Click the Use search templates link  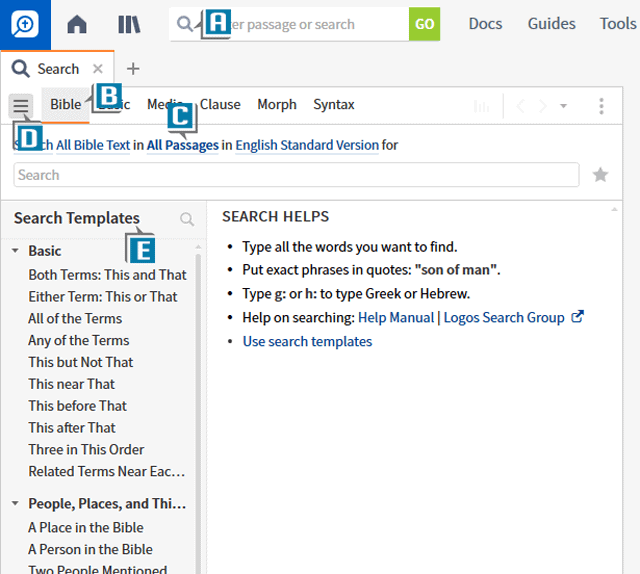click(307, 341)
